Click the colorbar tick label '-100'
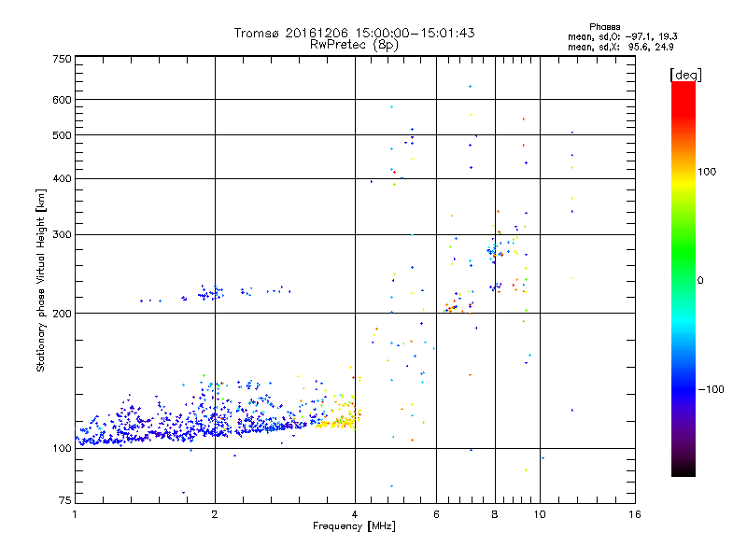747x560 pixels. [x=711, y=389]
